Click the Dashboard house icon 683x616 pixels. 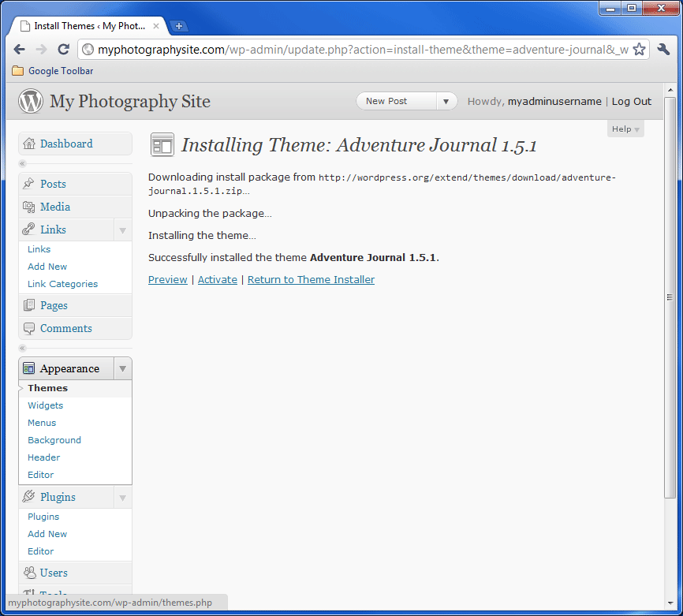28,144
